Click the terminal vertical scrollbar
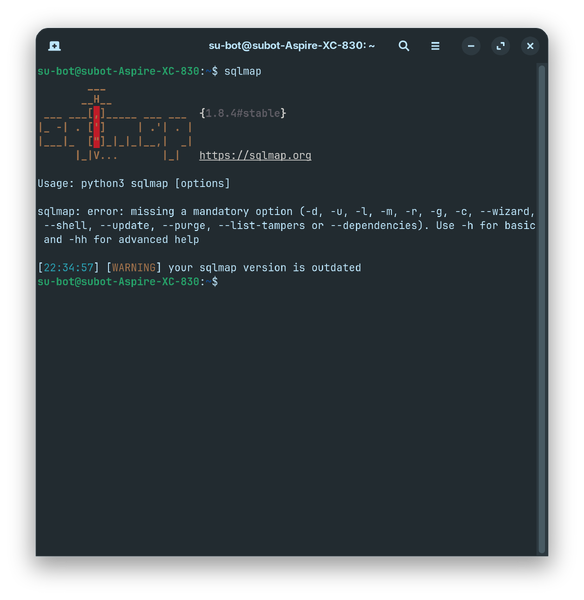This screenshot has height=600, width=584. (542, 309)
